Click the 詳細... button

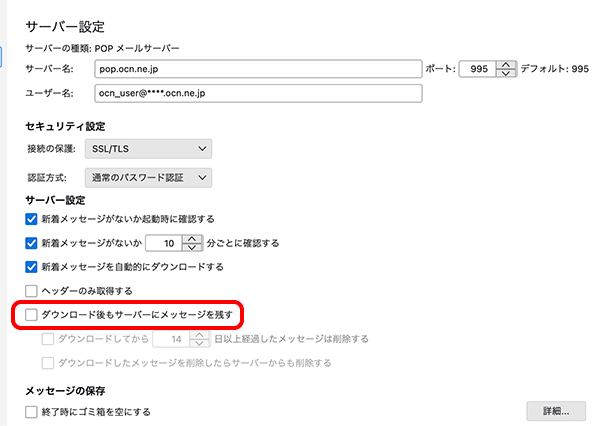click(556, 411)
